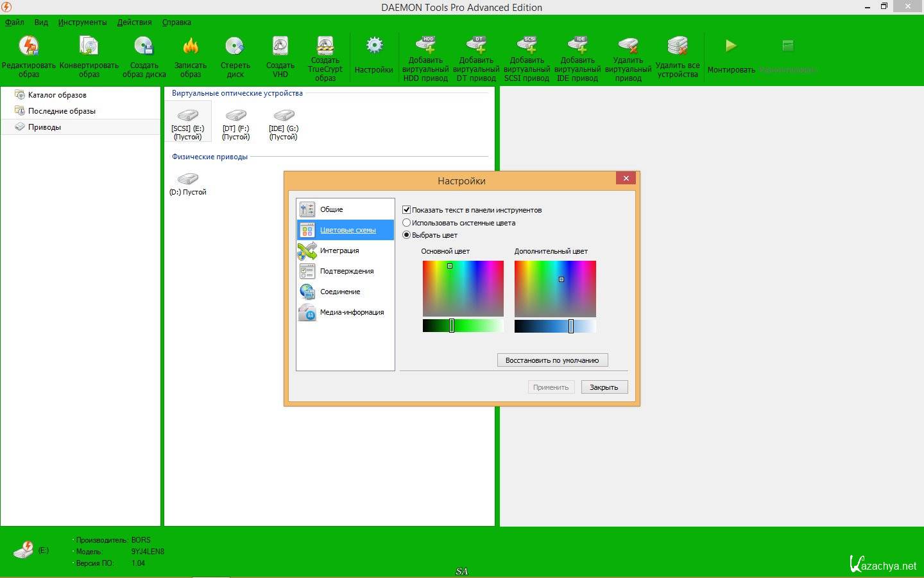This screenshot has width=924, height=578.
Task: Click the primary color green brightness slider
Action: [x=462, y=326]
